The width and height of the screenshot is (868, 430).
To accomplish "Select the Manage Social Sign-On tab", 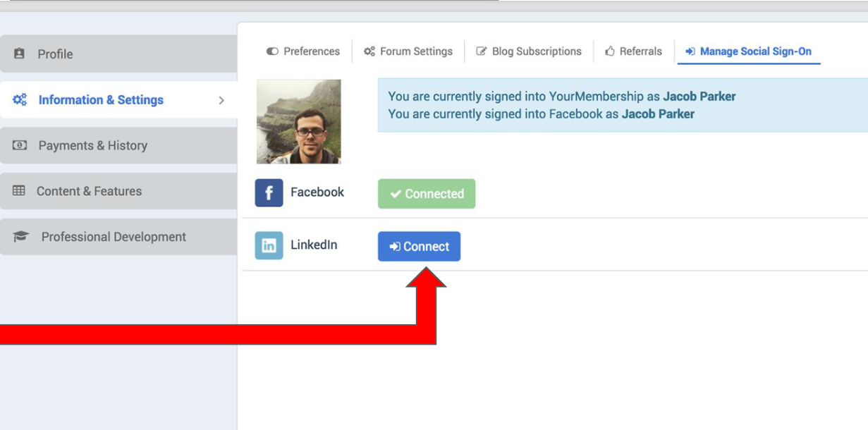I will (x=749, y=51).
